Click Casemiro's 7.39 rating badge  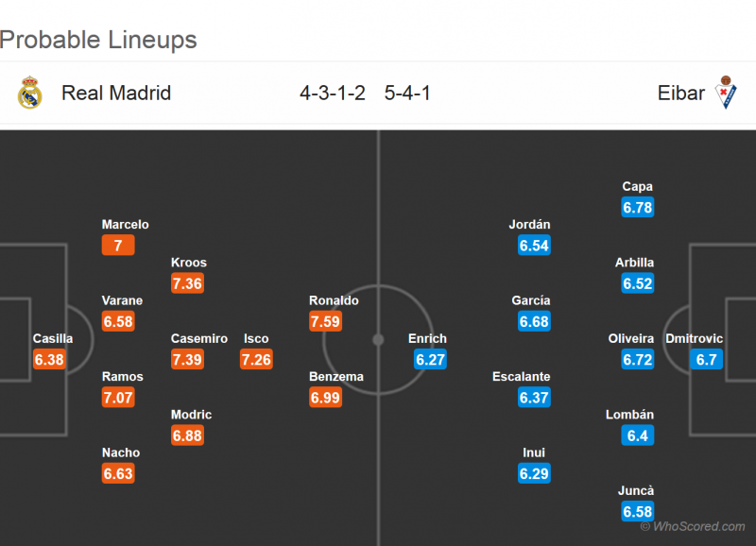pyautogui.click(x=187, y=359)
